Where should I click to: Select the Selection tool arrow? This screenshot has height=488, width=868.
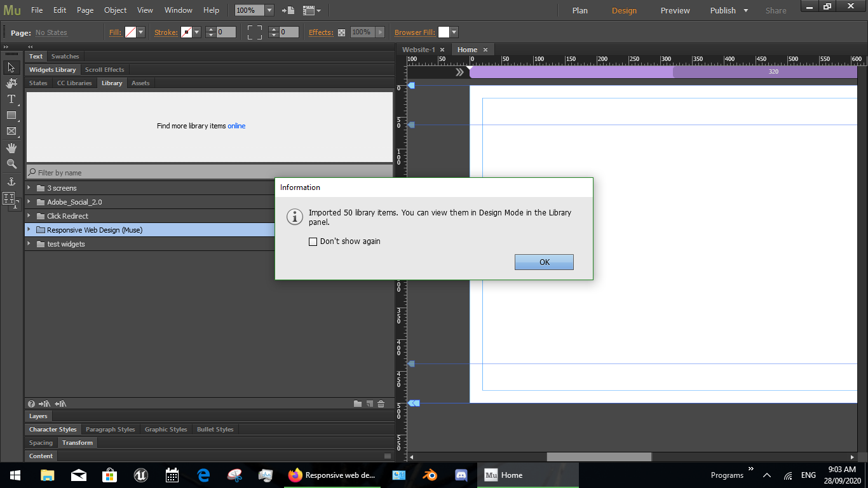pyautogui.click(x=11, y=68)
